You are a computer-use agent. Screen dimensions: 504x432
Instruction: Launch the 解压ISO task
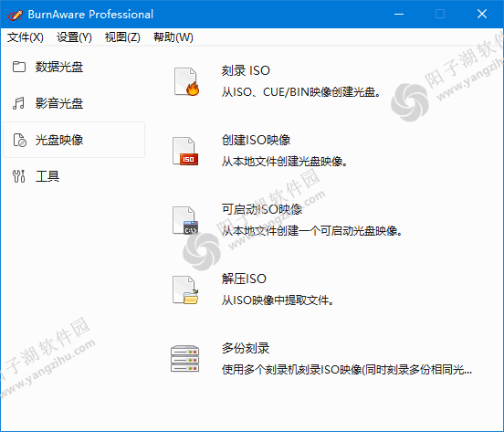[244, 279]
